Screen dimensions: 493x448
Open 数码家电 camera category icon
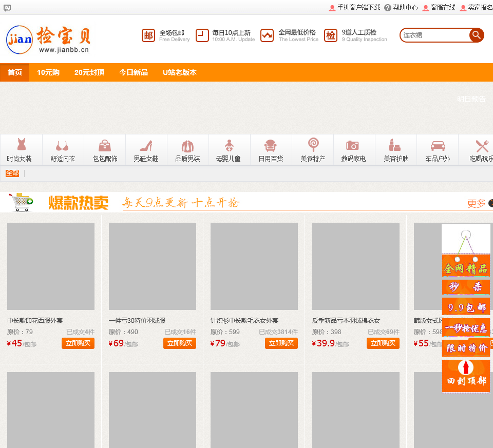tap(352, 145)
